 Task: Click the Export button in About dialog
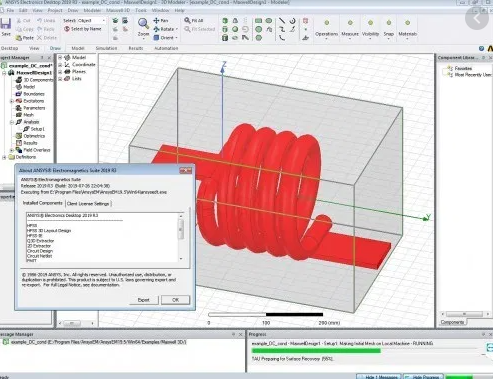(144, 300)
